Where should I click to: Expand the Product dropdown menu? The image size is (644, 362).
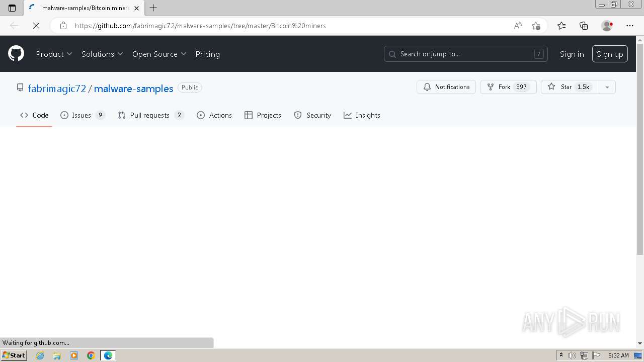(54, 54)
